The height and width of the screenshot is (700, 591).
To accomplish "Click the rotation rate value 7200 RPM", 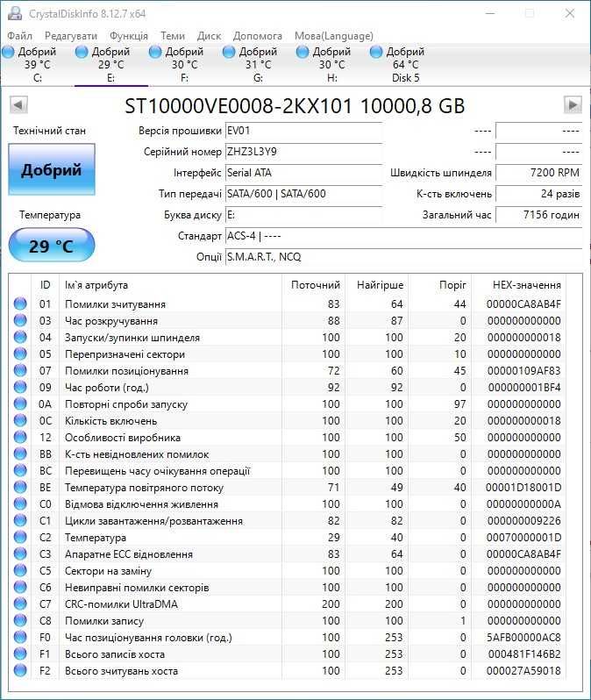I will [x=538, y=173].
